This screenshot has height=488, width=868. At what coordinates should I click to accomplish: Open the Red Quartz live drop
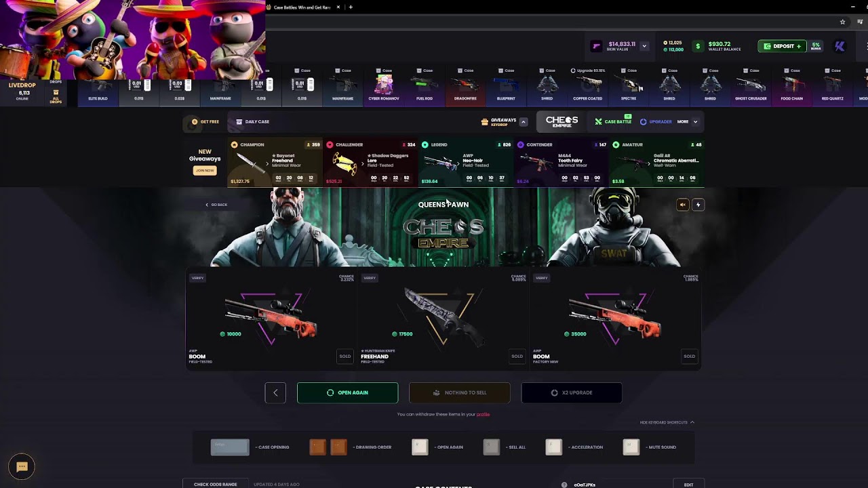click(x=832, y=86)
